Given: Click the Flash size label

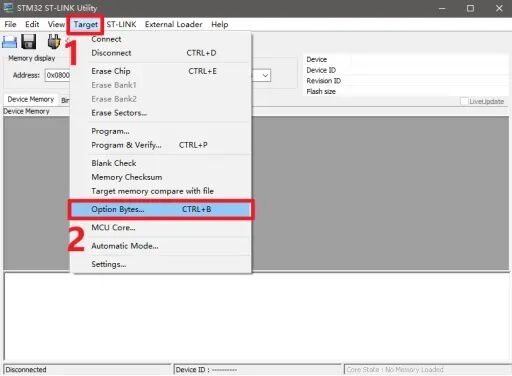Looking at the screenshot, I should tap(321, 91).
